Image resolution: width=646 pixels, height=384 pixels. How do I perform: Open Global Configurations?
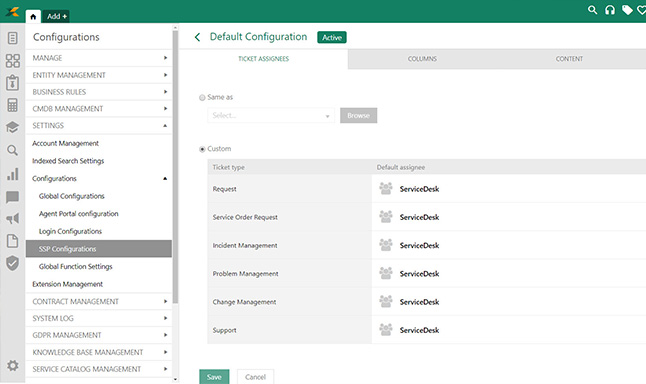point(72,196)
